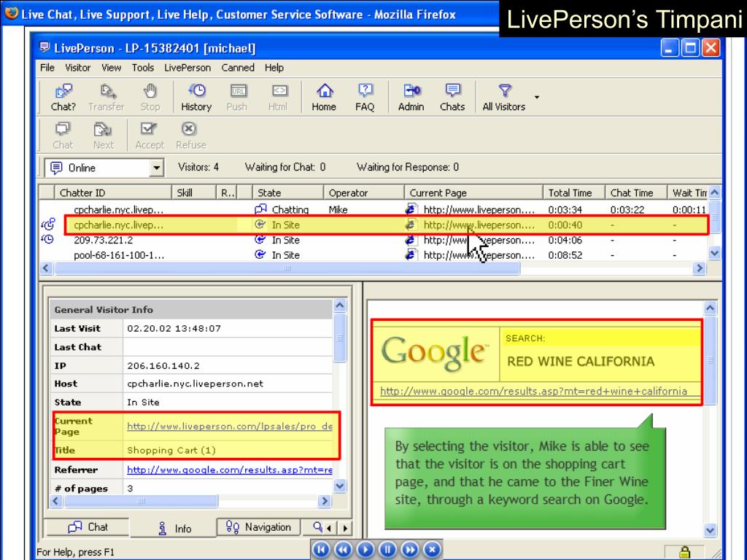Open the Current Page liveperson.com link

point(230,426)
